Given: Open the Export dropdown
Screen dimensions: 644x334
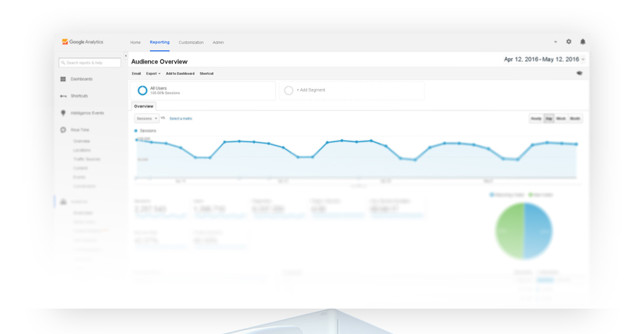Looking at the screenshot, I should [153, 73].
